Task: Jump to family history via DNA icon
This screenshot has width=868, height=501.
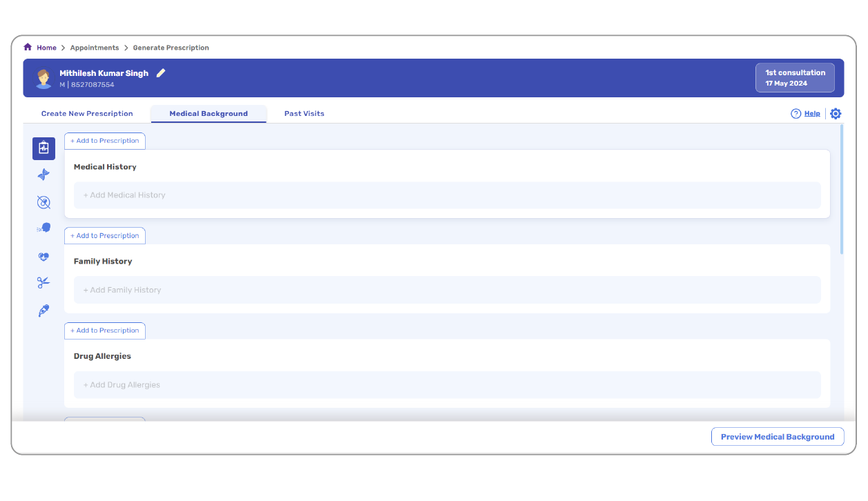Action: [x=44, y=175]
